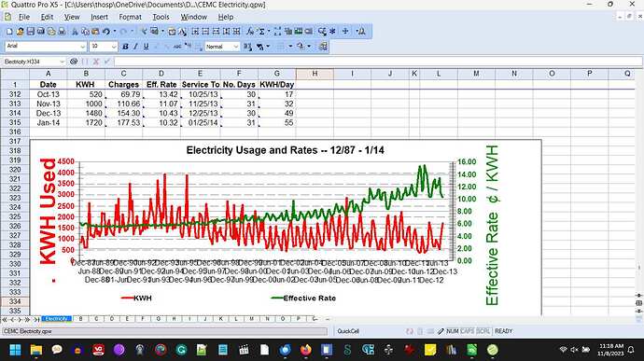Toggle Underline formatting
Screen dimensions: 644x361
point(146,47)
